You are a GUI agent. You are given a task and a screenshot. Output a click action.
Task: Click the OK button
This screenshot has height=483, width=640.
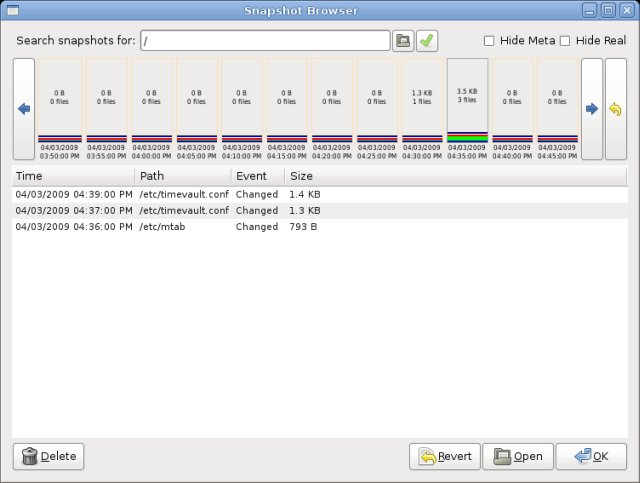click(x=591, y=456)
